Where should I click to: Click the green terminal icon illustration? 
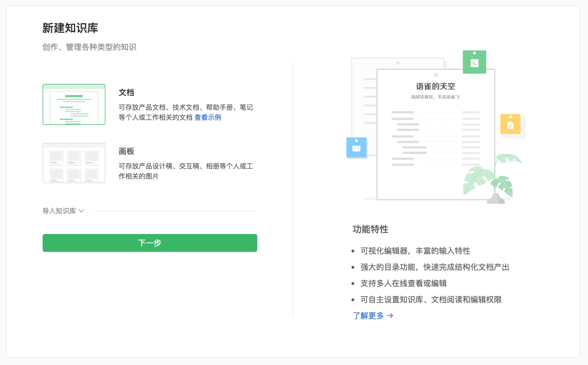[474, 61]
